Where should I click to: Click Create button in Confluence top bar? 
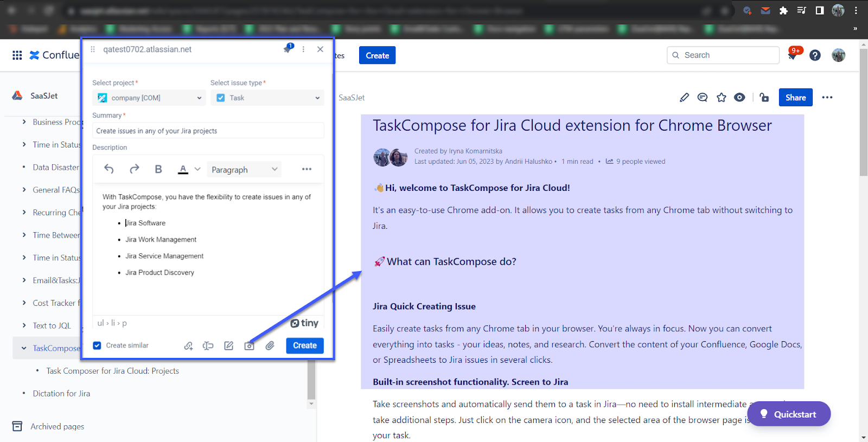[x=377, y=55]
